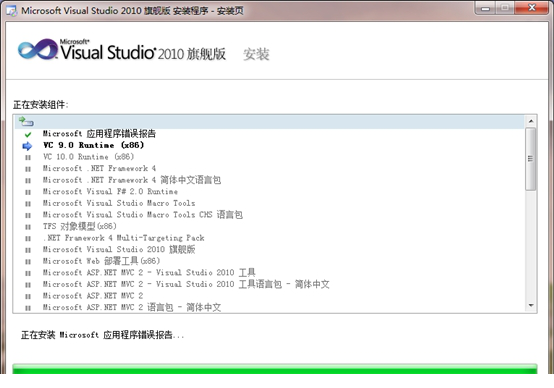554x388 pixels.
Task: Select the TFS 对象模型(x86) entry
Action: pyautogui.click(x=79, y=226)
